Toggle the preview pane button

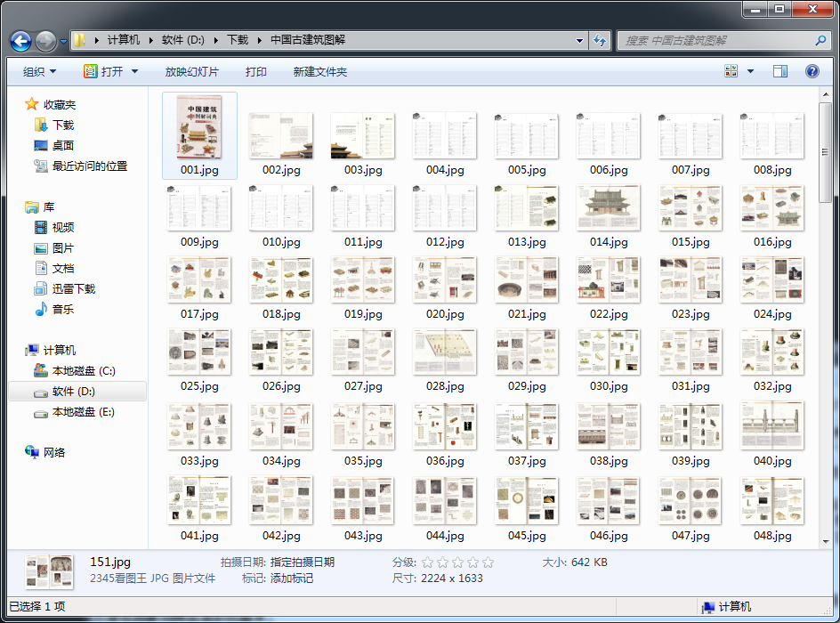[780, 71]
